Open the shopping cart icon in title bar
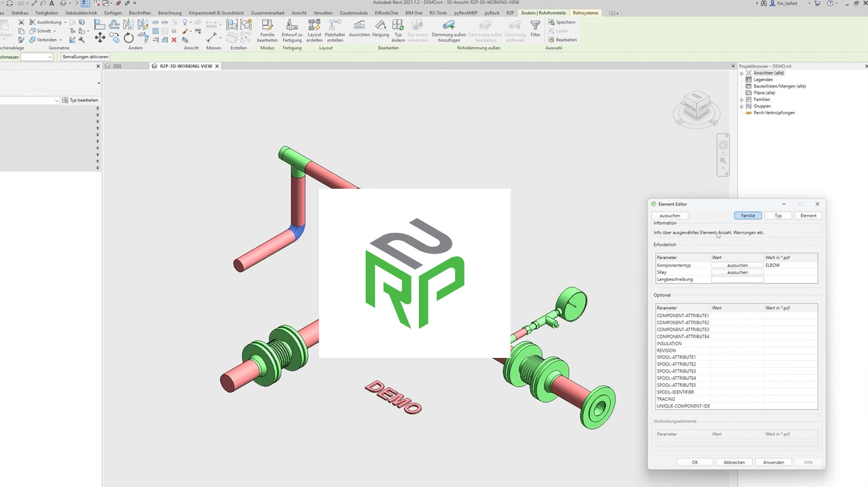 pyautogui.click(x=817, y=3)
